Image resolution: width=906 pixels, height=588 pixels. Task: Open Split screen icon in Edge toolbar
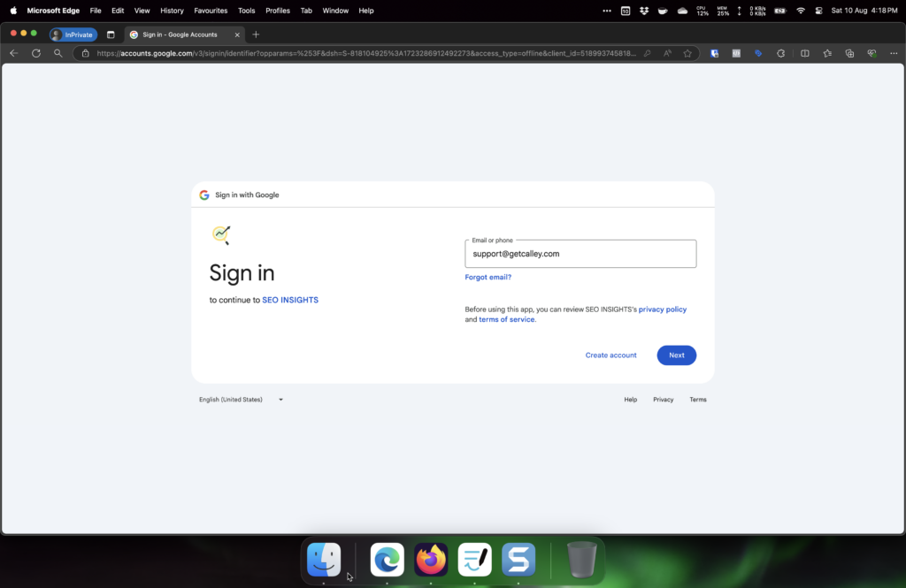point(805,53)
